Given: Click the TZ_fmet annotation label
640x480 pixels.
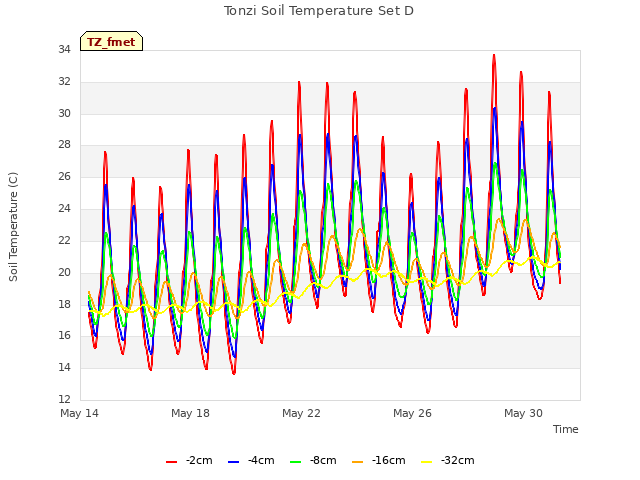Looking at the screenshot, I should point(111,41).
